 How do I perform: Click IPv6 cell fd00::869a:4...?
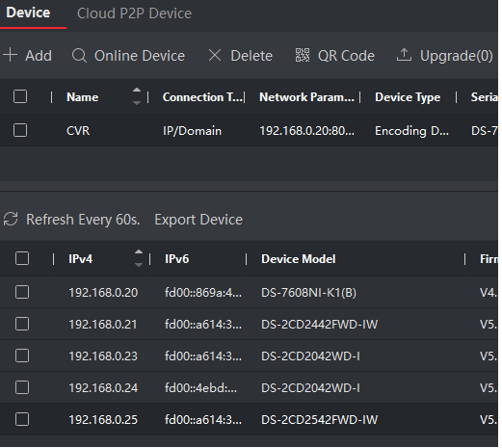click(x=203, y=293)
